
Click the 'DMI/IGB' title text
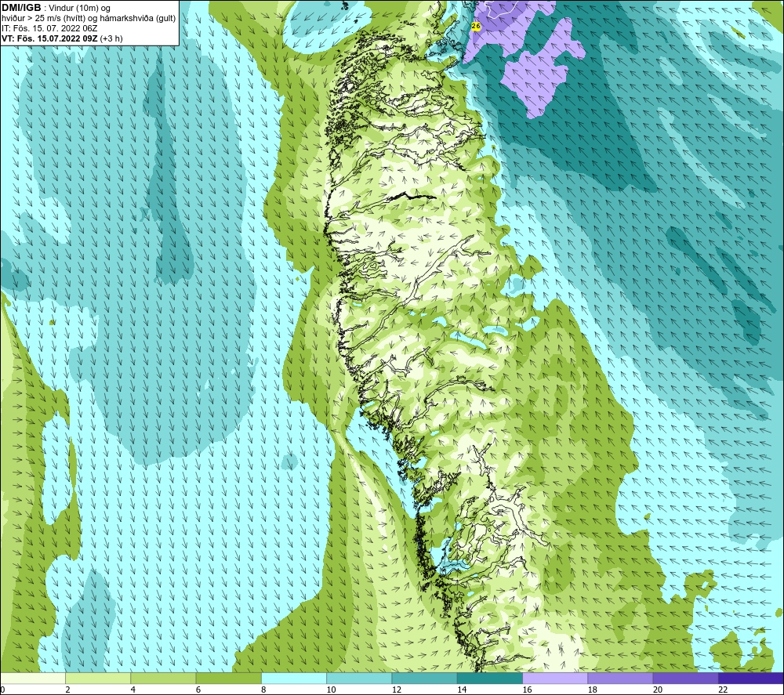coord(21,8)
